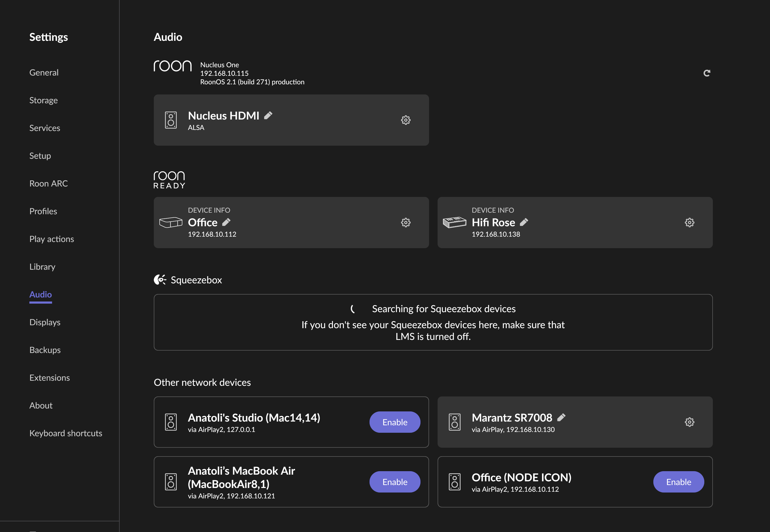Click the Marantz SR7008 speaker icon
770x532 pixels.
click(x=454, y=422)
